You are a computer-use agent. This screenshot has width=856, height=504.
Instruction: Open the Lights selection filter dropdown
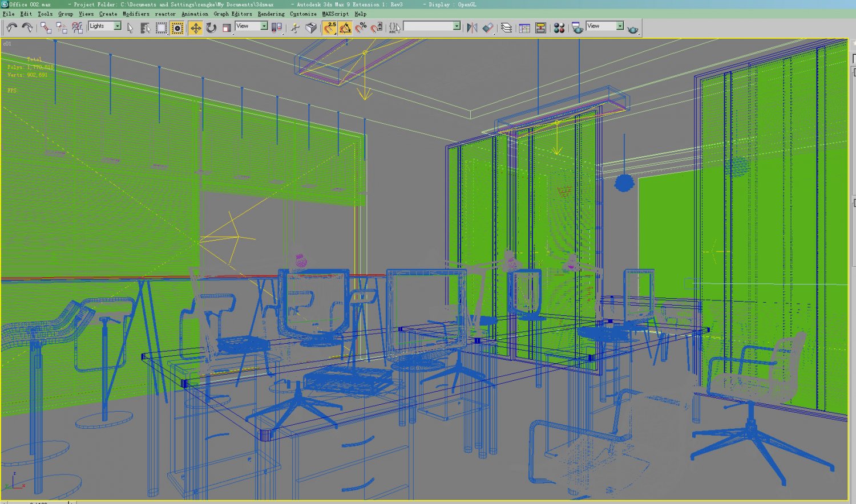point(117,26)
